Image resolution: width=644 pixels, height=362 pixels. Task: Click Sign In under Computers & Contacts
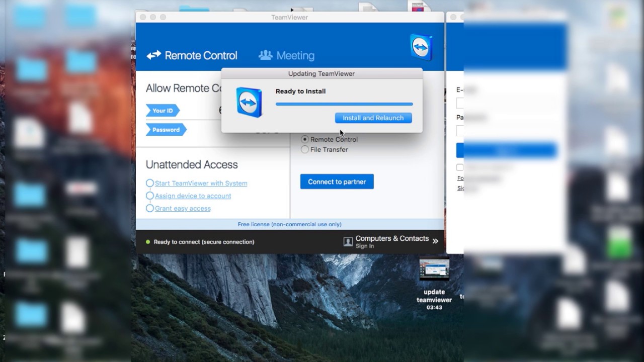point(365,246)
